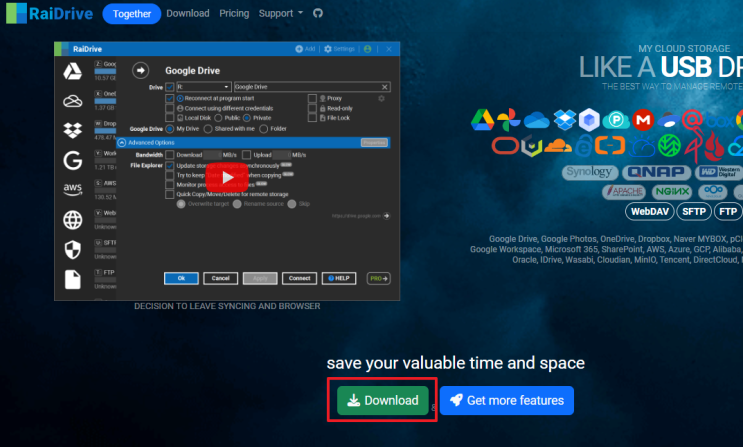Expand the Support menu in navbar
Screen dimensions: 743x447
[281, 13]
